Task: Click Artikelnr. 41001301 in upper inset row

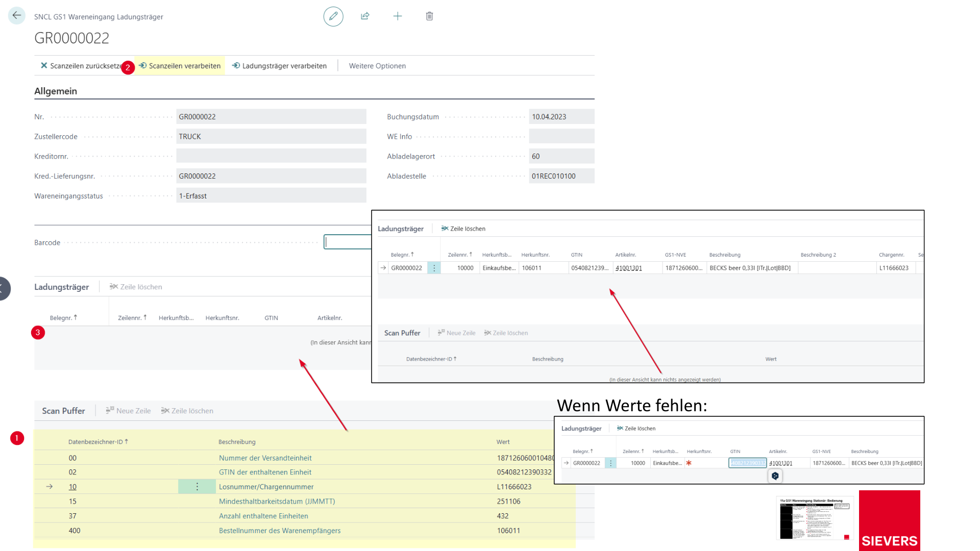Action: click(628, 268)
